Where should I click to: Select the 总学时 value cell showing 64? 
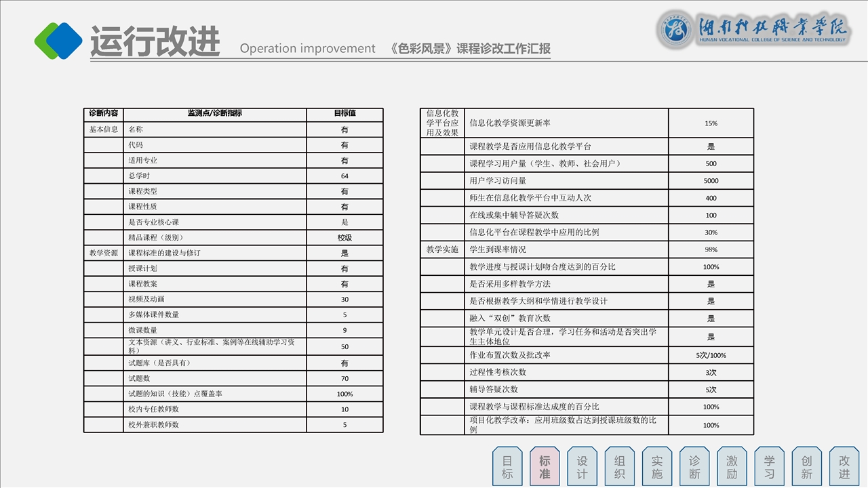pyautogui.click(x=344, y=176)
